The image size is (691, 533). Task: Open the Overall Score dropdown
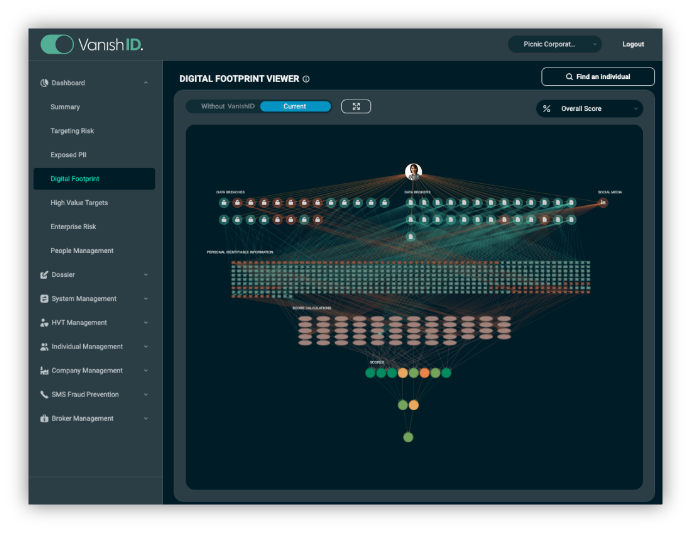[x=589, y=108]
